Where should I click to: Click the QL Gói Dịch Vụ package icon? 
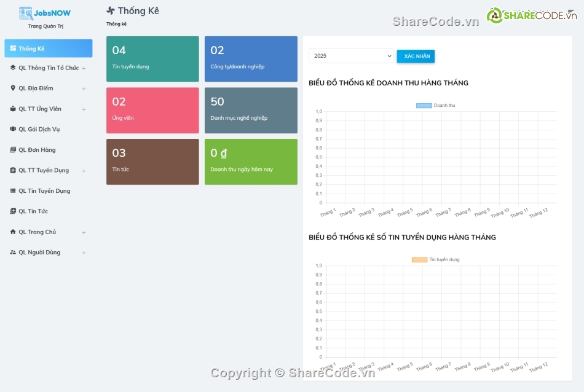[x=13, y=129]
